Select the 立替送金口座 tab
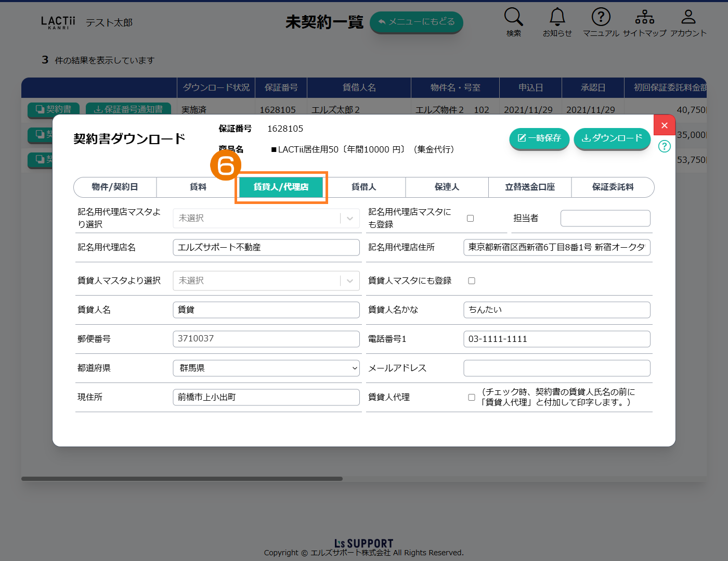The image size is (728, 561). click(x=529, y=187)
